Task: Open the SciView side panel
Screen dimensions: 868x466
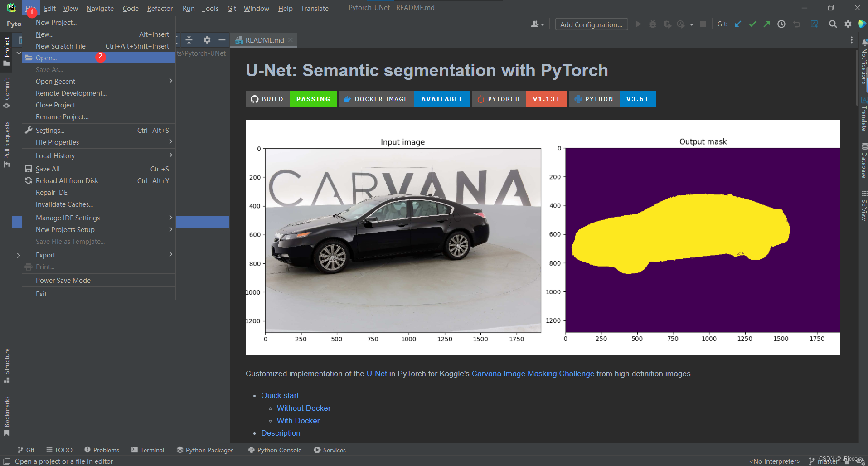Action: [x=864, y=206]
